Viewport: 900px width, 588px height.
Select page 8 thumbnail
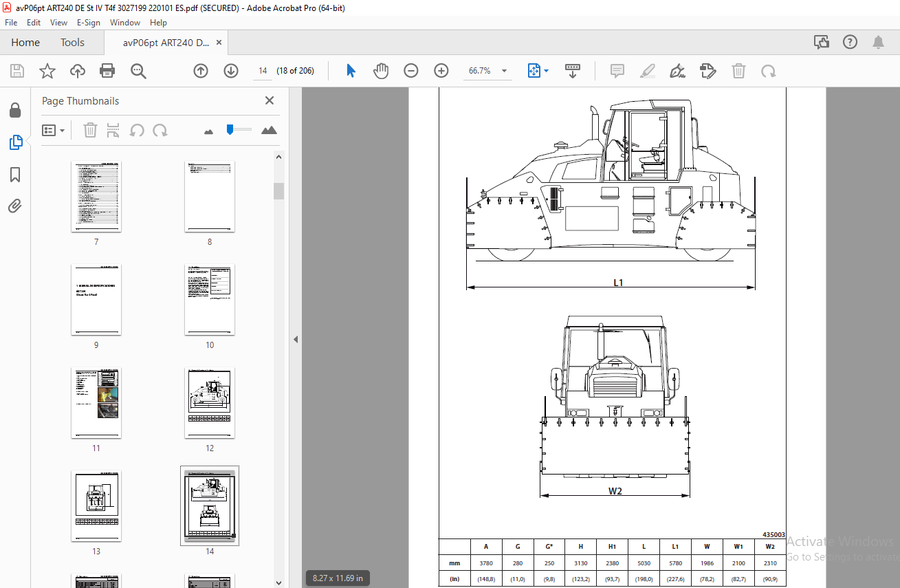[210, 197]
